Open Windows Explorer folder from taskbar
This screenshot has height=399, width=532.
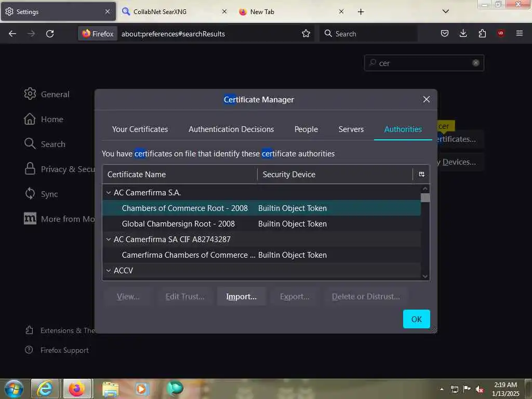pyautogui.click(x=110, y=389)
